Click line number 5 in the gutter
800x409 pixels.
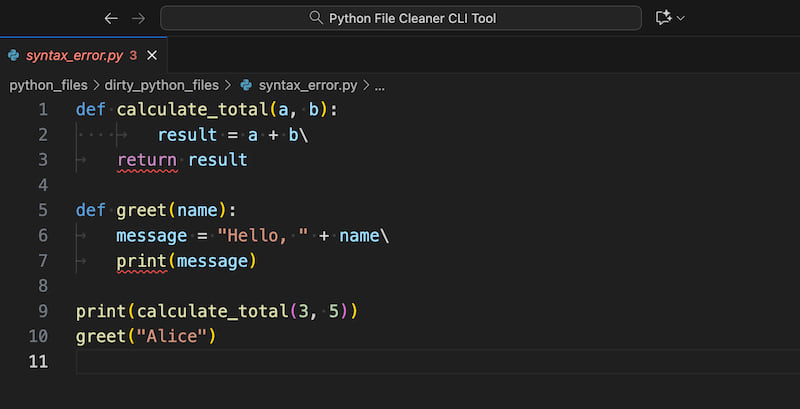click(x=42, y=210)
